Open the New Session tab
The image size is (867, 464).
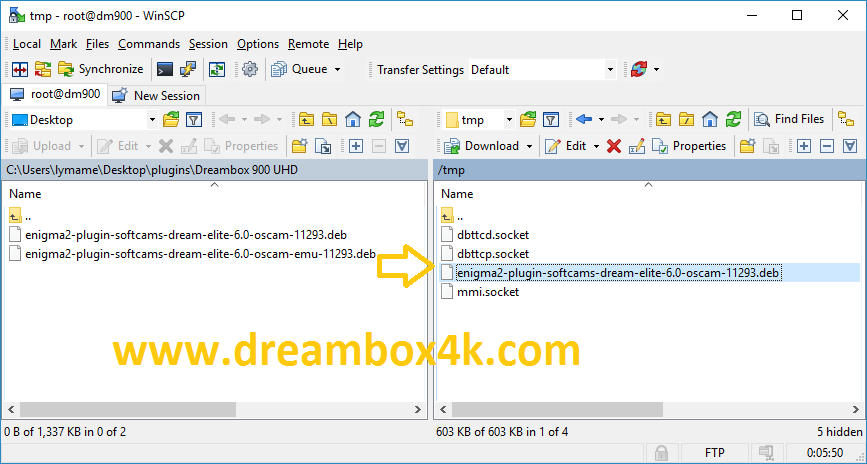pos(156,96)
